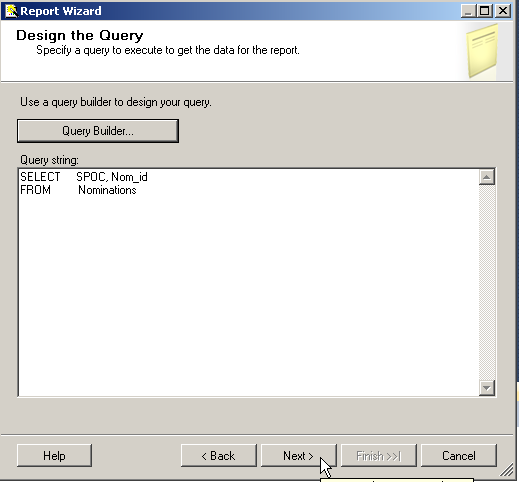Click the Report Wizard title bar text
519x482 pixels.
(61, 11)
